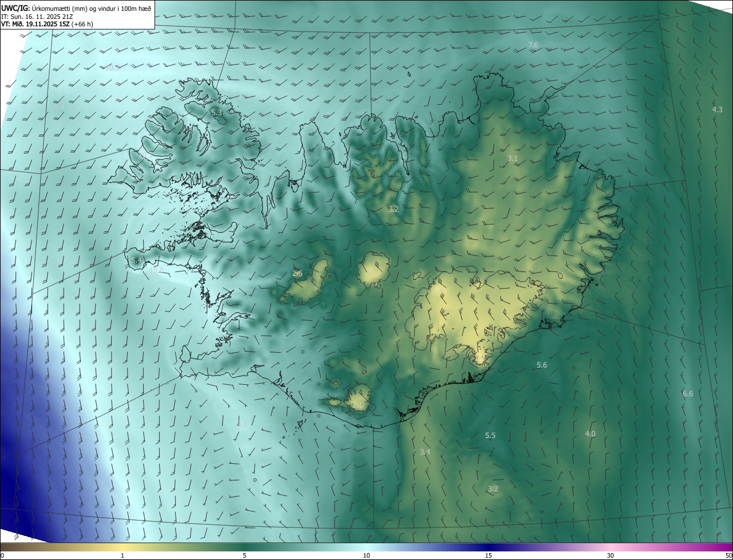Click the 7.6 value label
This screenshot has width=733, height=560.
pyautogui.click(x=533, y=45)
